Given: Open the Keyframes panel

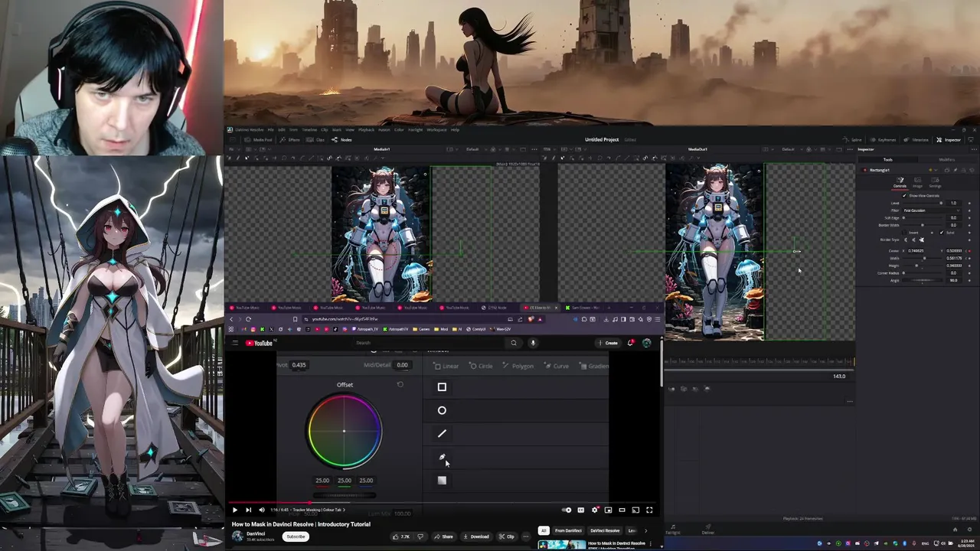Looking at the screenshot, I should pyautogui.click(x=884, y=140).
